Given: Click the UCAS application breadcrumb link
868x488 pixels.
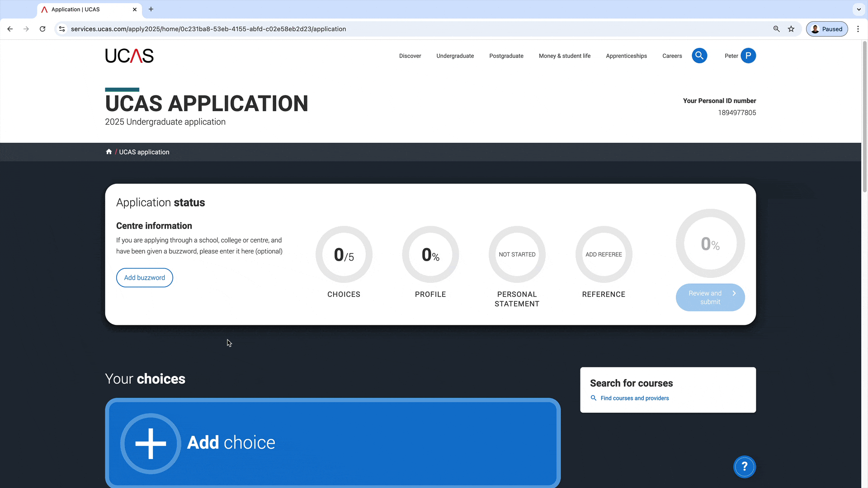Looking at the screenshot, I should click(x=144, y=152).
